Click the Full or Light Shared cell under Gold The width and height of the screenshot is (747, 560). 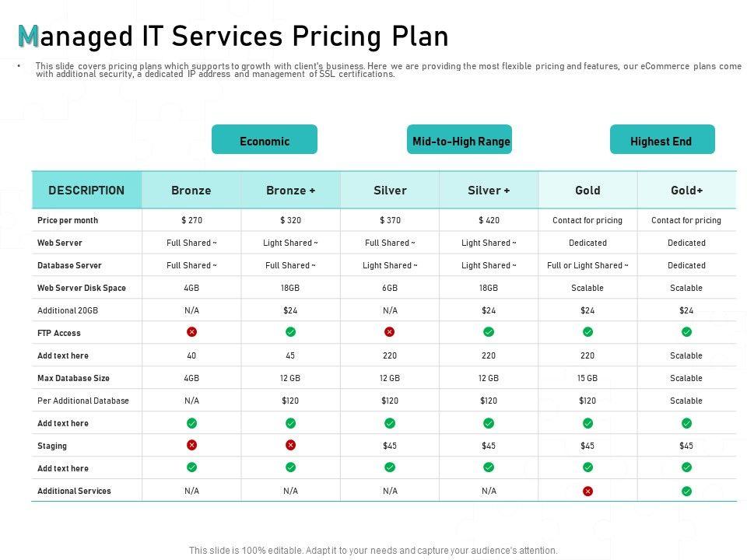point(587,265)
